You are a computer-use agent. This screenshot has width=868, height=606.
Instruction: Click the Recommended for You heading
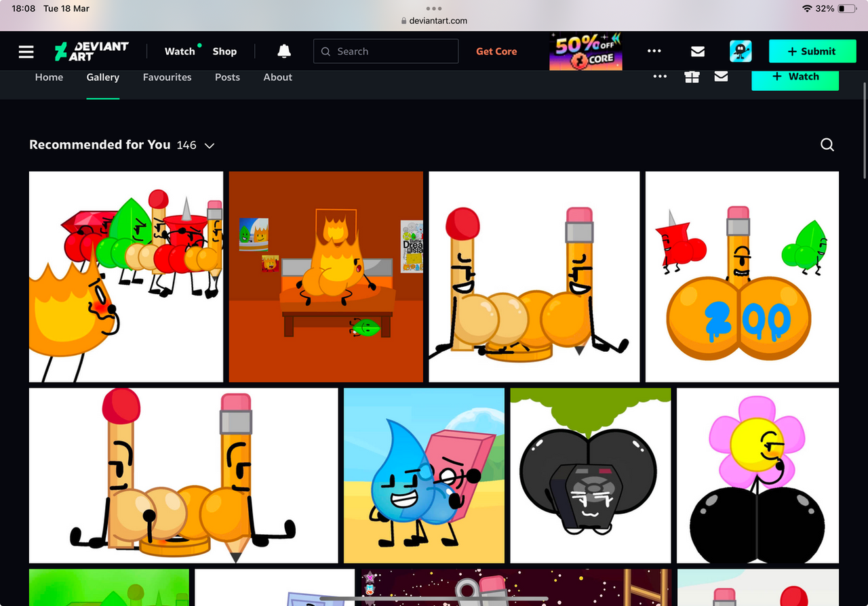pos(100,144)
